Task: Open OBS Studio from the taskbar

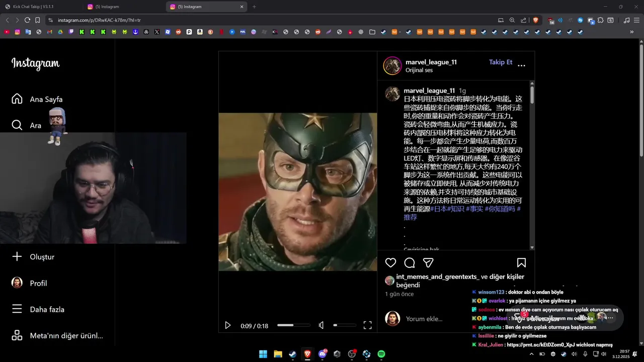Action: pos(352,354)
